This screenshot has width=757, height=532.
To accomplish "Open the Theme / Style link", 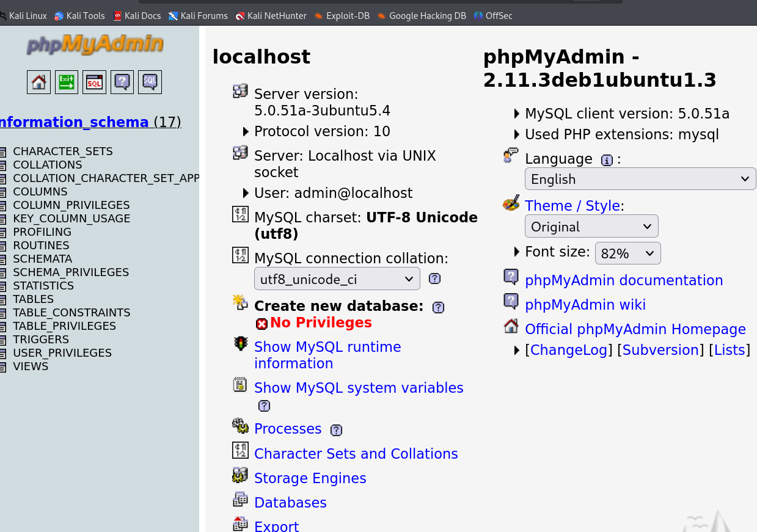I will point(572,206).
